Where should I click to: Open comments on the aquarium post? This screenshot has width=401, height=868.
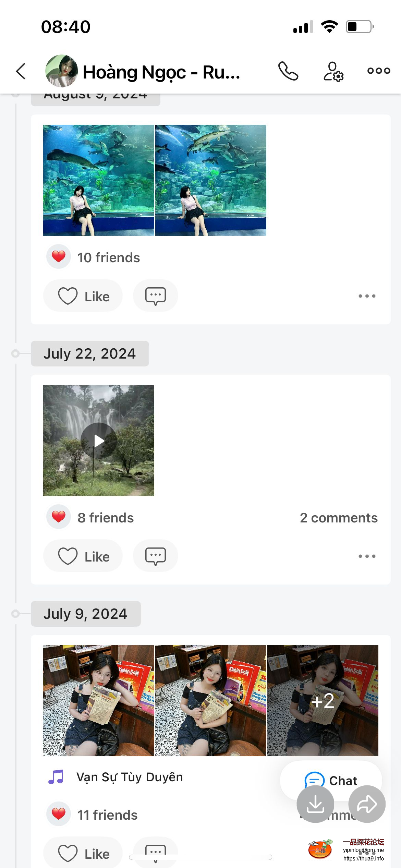[155, 296]
